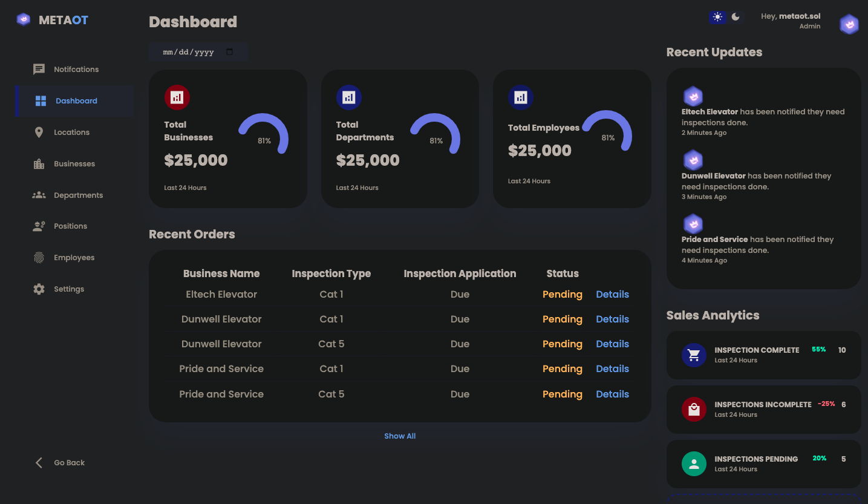
Task: Select the Locations pin icon
Action: 39,132
